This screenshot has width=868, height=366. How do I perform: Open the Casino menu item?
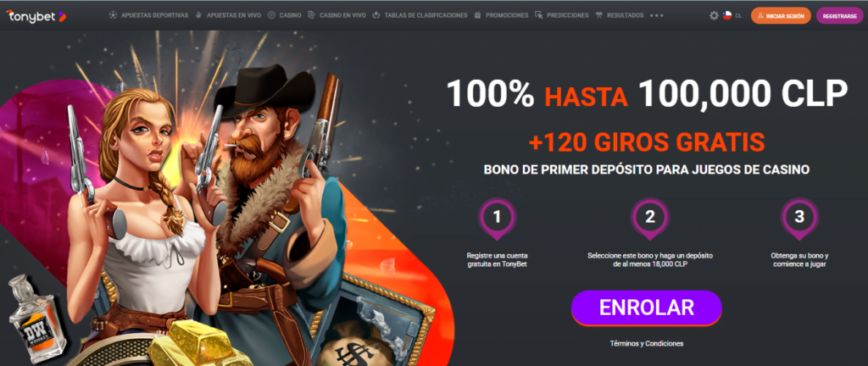pyautogui.click(x=291, y=15)
